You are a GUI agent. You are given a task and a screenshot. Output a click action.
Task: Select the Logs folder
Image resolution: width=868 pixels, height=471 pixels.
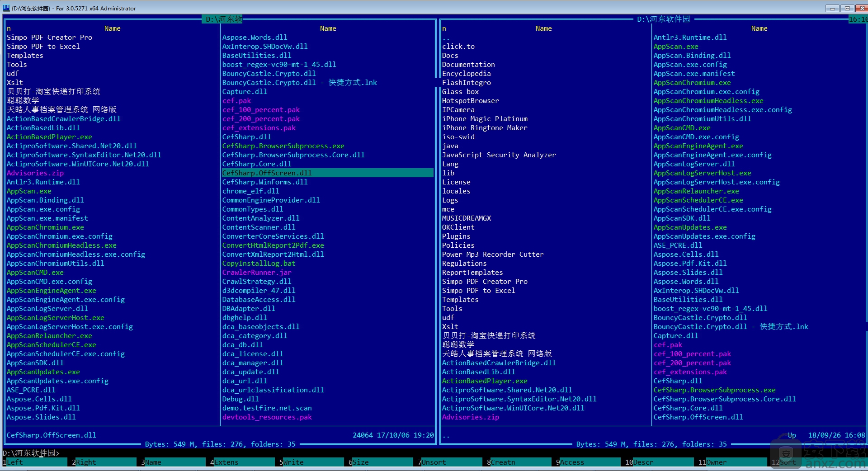[450, 200]
